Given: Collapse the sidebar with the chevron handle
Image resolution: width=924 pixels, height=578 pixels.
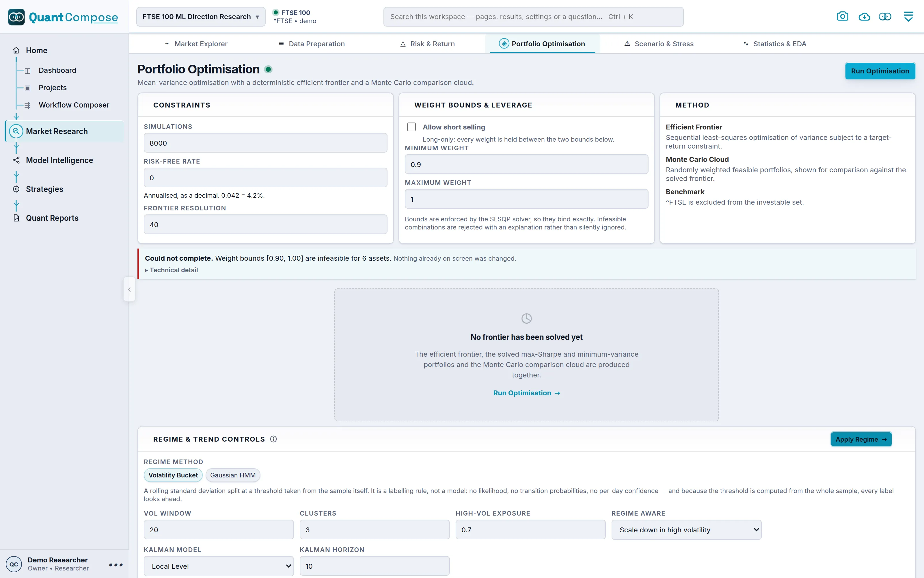Looking at the screenshot, I should click(x=129, y=289).
